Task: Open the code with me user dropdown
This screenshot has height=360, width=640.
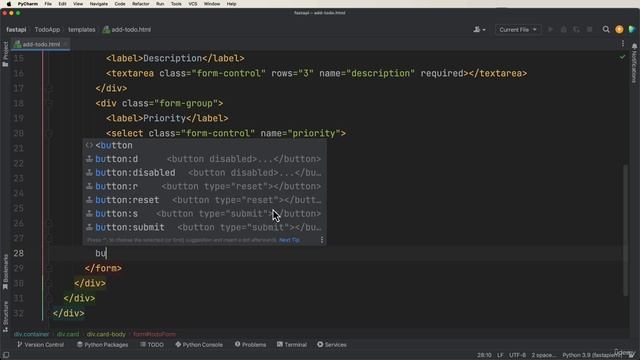Action: pyautogui.click(x=479, y=29)
